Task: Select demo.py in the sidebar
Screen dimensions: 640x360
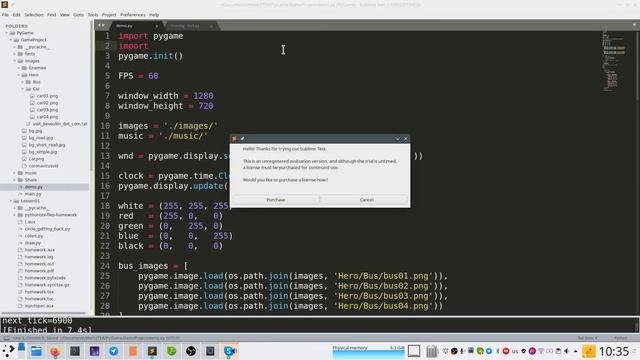Action: pyautogui.click(x=33, y=187)
